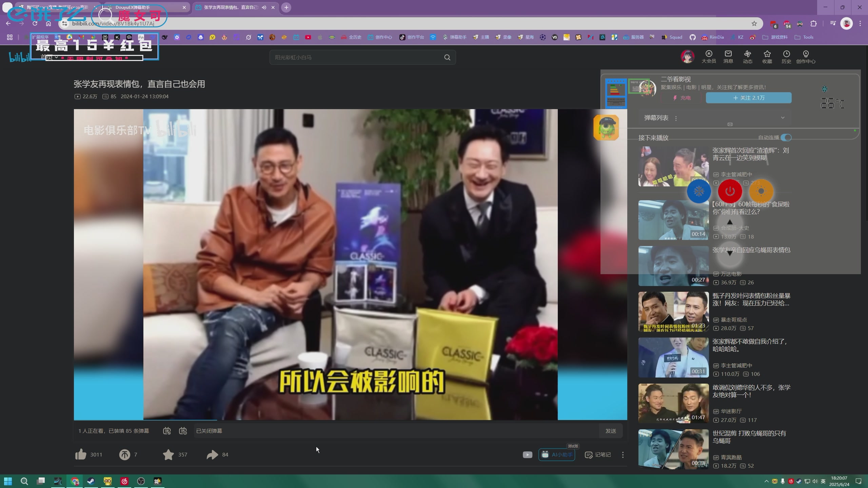Switch air-conditioner to heat with orange sun

761,191
